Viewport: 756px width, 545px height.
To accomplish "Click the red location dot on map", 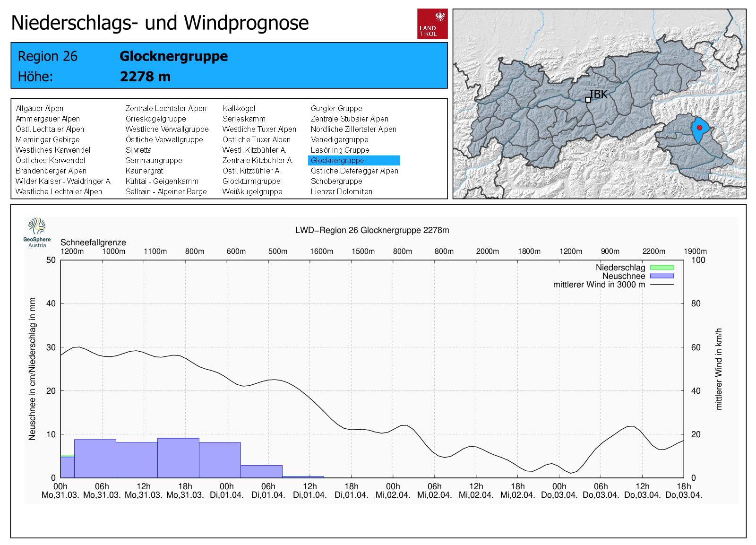I will pyautogui.click(x=699, y=128).
